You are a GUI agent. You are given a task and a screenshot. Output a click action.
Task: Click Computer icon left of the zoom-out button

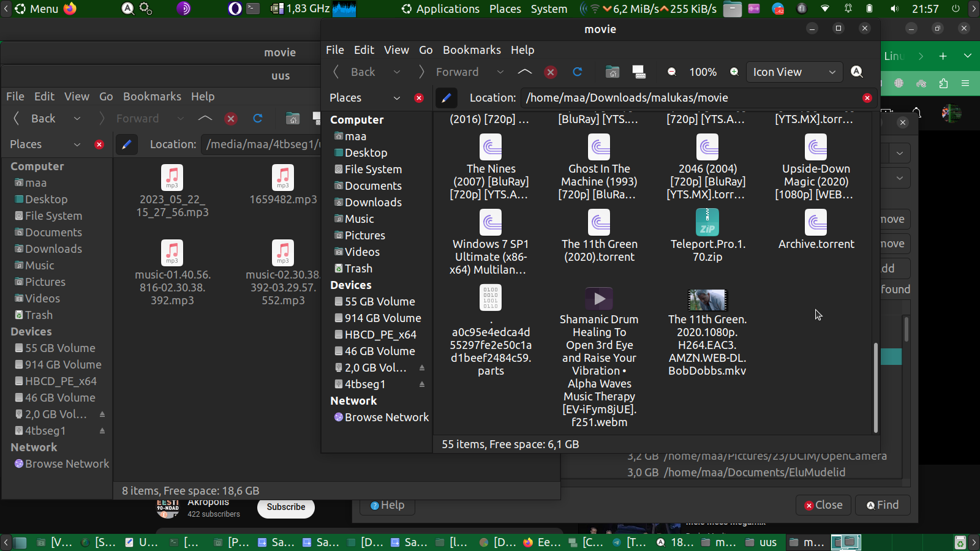coord(639,72)
